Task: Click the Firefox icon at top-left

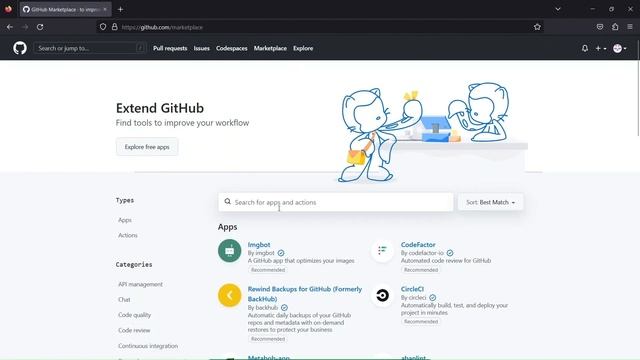Action: [8, 9]
